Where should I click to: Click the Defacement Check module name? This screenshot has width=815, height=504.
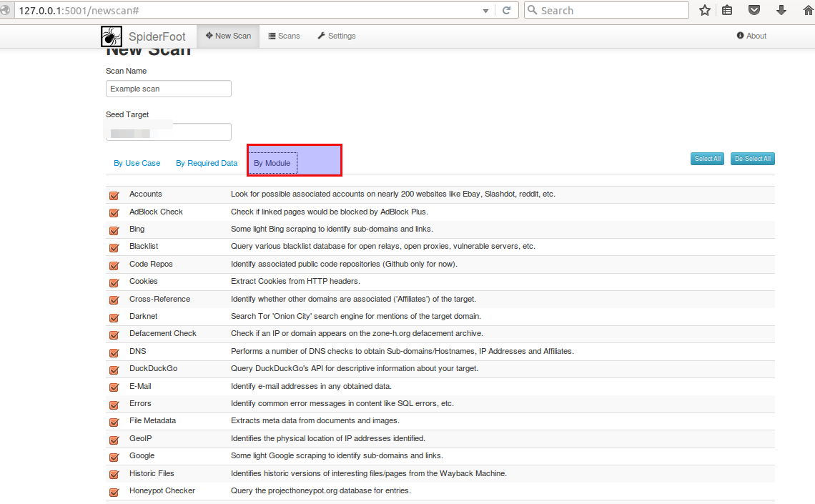pyautogui.click(x=163, y=334)
